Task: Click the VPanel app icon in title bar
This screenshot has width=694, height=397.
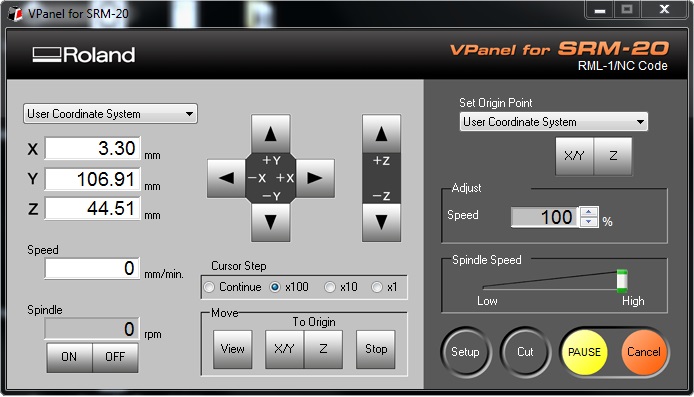Action: [x=15, y=13]
